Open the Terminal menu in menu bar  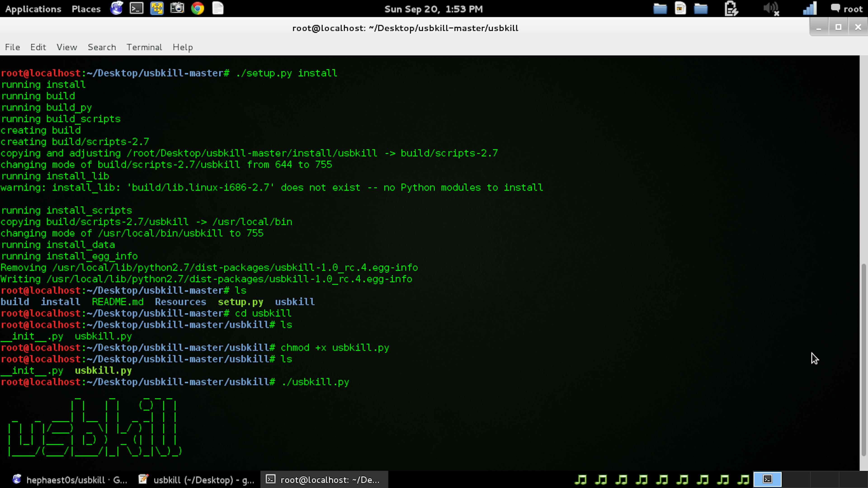click(x=144, y=47)
